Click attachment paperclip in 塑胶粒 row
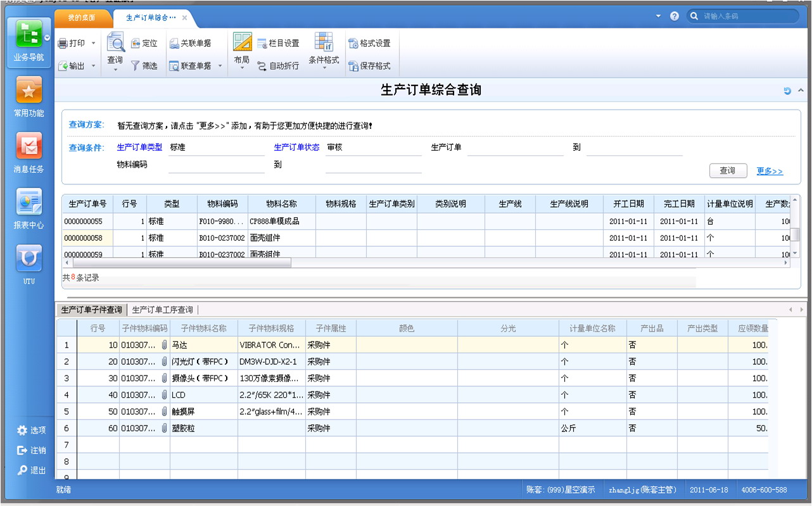 tap(164, 428)
